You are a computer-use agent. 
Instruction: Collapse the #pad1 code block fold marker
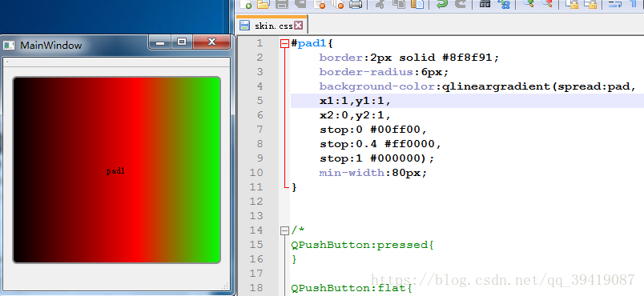[x=284, y=43]
